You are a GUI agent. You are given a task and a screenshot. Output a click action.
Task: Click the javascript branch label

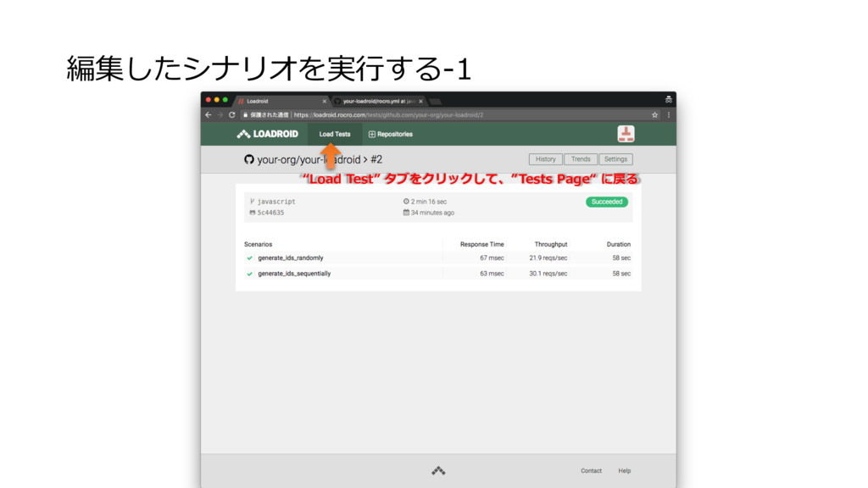pos(276,202)
